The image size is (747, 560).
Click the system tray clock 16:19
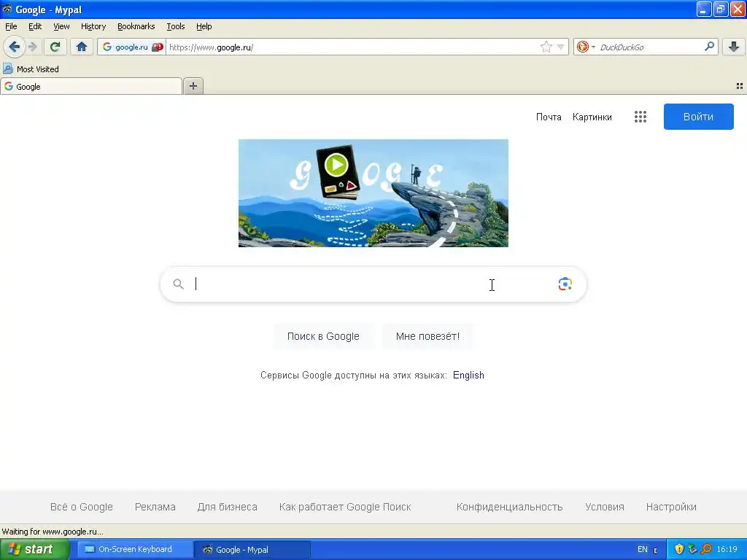point(727,549)
